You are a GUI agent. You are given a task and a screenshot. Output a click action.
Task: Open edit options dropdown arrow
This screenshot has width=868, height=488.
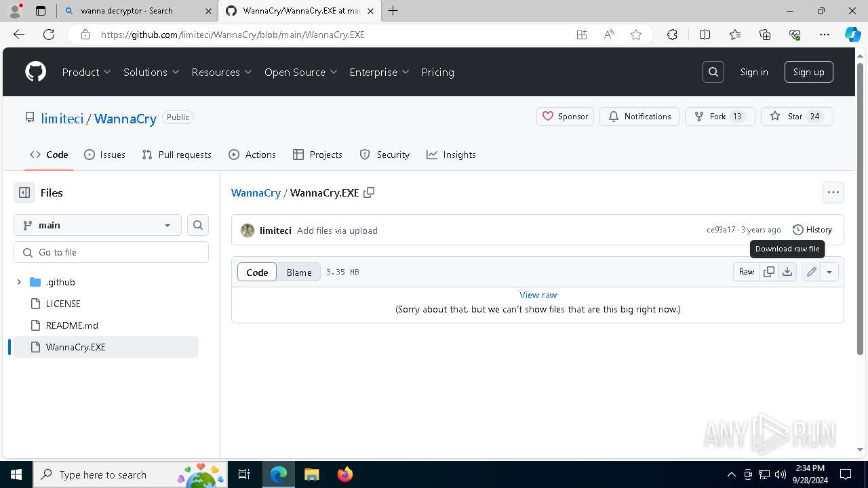(829, 272)
